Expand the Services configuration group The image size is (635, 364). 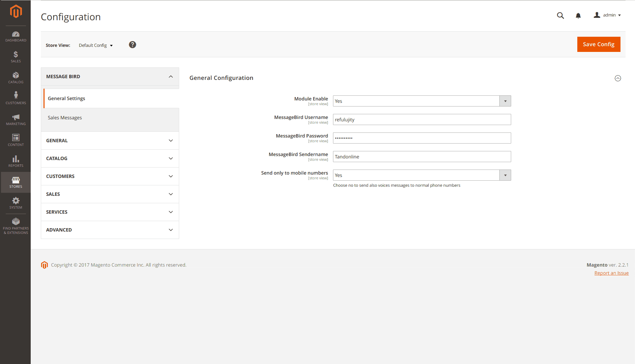(x=110, y=212)
